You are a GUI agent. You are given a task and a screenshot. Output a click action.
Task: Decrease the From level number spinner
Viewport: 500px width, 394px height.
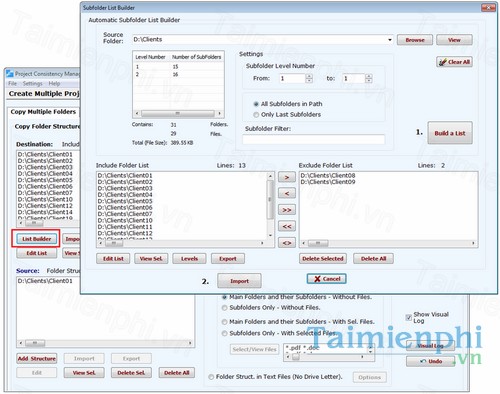coord(309,81)
